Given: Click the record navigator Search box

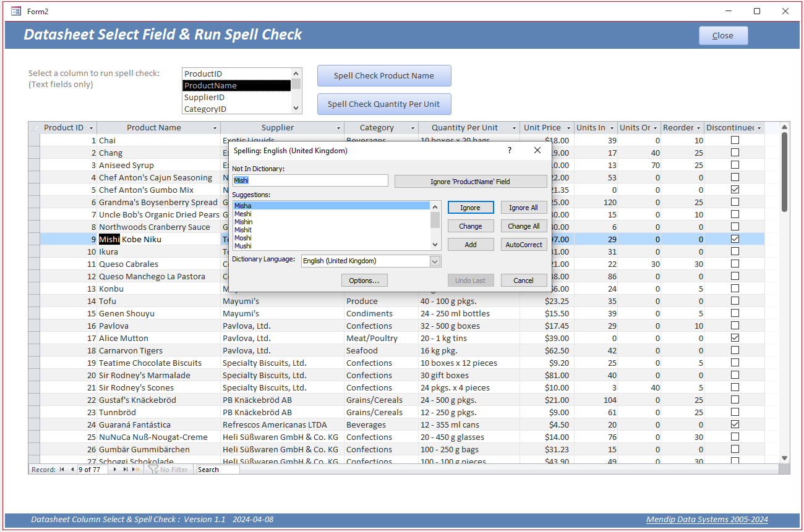Looking at the screenshot, I should coord(218,470).
